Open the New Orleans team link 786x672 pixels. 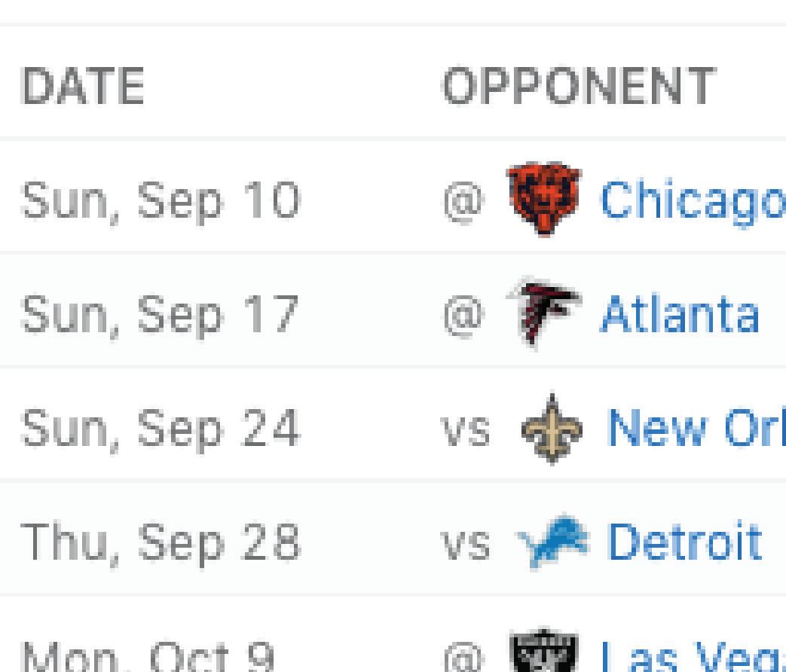(x=697, y=427)
